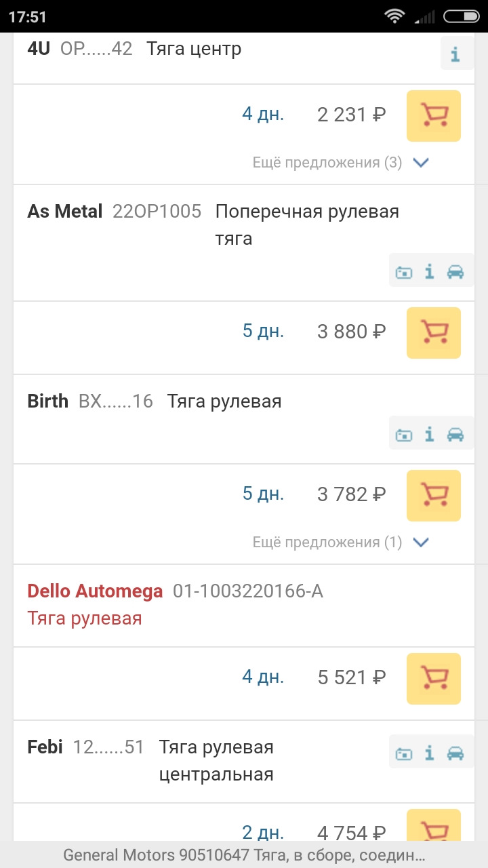Show As Metal part info icon
The height and width of the screenshot is (868, 488).
point(430,272)
